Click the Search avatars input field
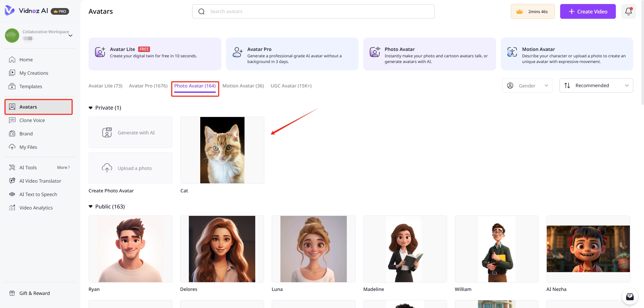Viewport: 644px width, 308px height. point(319,12)
